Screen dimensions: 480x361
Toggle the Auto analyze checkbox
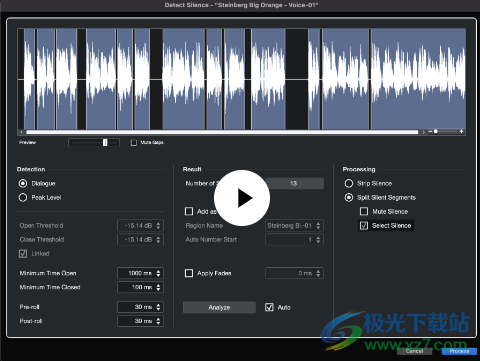[x=269, y=307]
